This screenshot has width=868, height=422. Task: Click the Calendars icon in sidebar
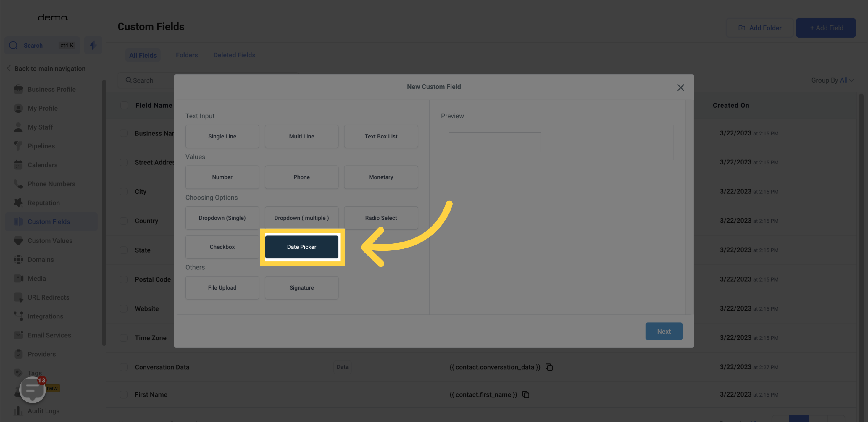18,165
